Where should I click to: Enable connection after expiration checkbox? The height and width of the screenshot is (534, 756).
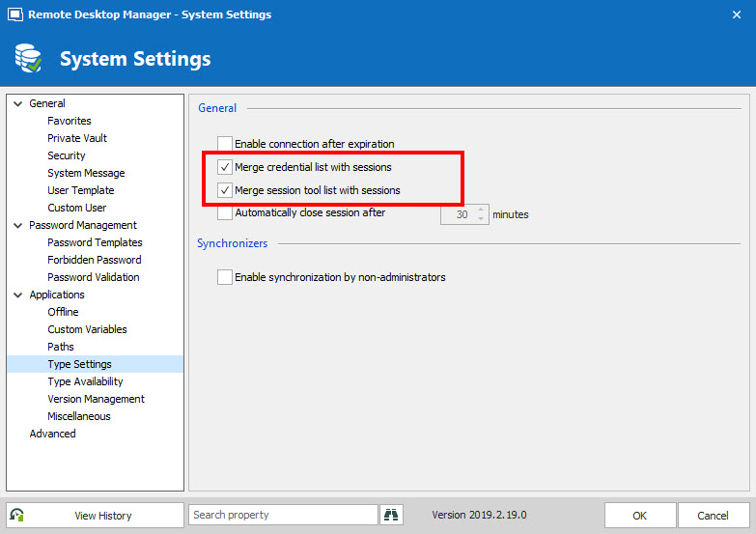click(x=225, y=144)
